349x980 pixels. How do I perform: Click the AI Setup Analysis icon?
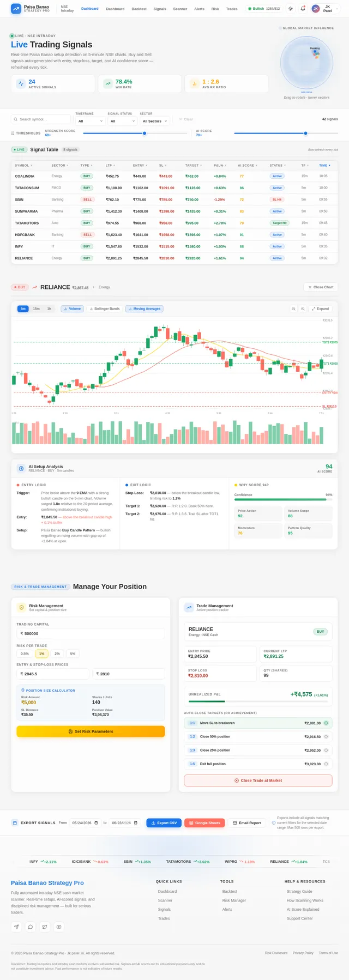point(21,468)
